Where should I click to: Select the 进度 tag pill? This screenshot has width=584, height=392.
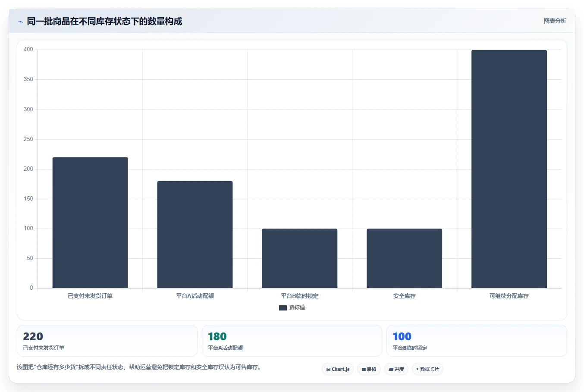click(396, 369)
